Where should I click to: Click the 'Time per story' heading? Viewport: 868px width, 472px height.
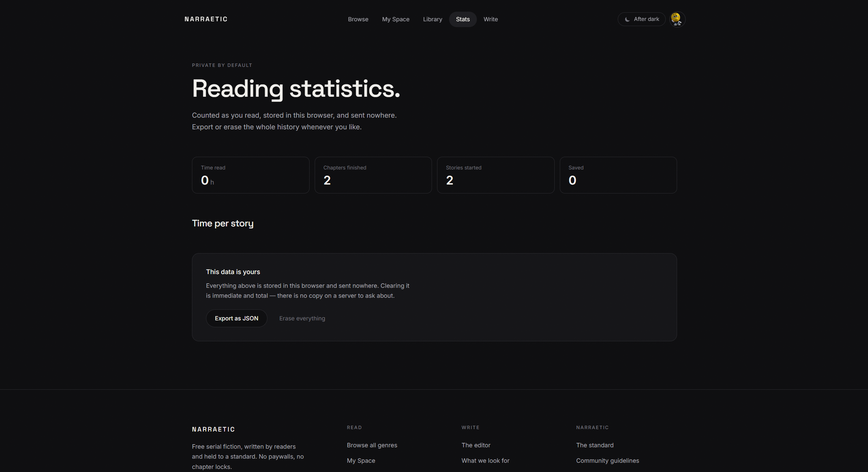[x=223, y=224]
